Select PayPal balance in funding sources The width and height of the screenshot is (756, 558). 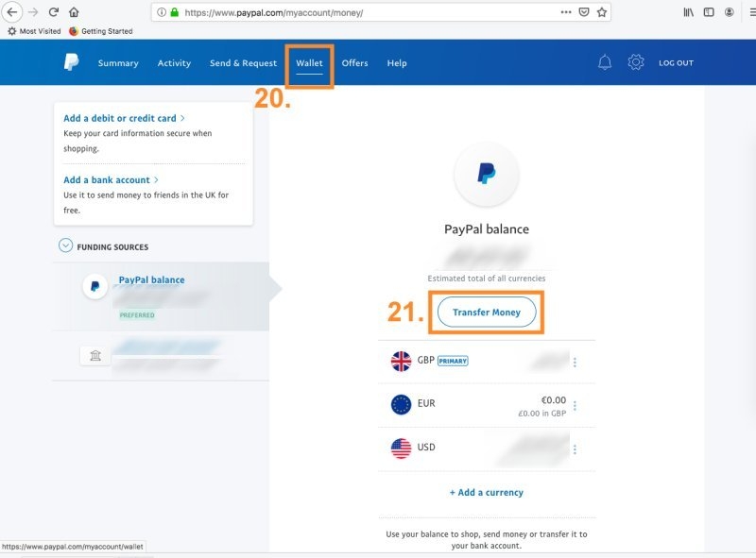151,280
